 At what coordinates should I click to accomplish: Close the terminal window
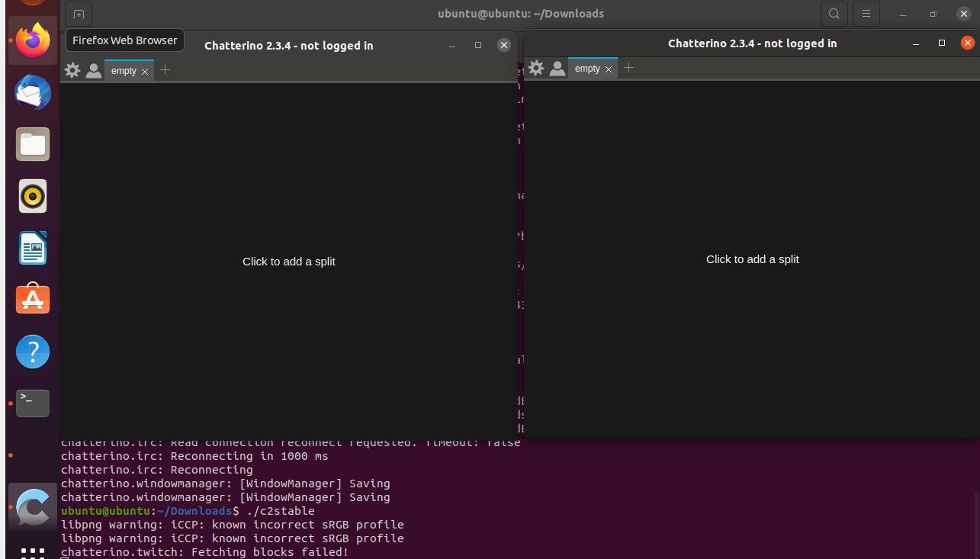pos(964,14)
